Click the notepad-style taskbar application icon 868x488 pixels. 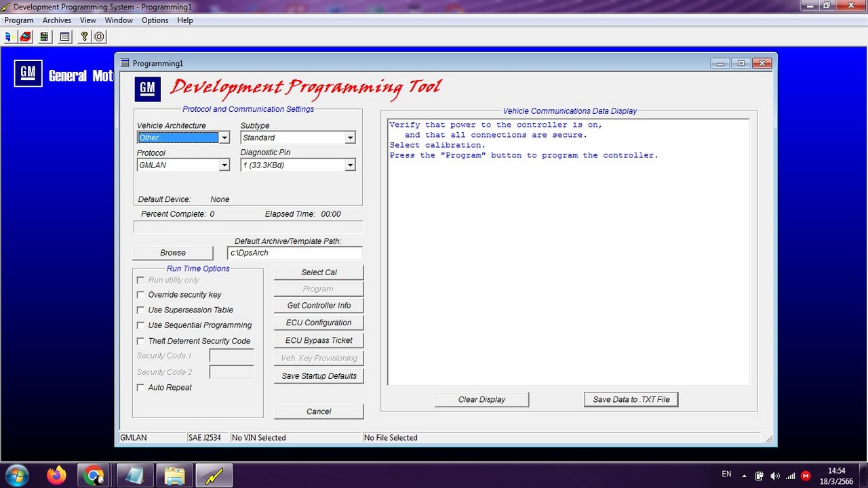pyautogui.click(x=135, y=476)
